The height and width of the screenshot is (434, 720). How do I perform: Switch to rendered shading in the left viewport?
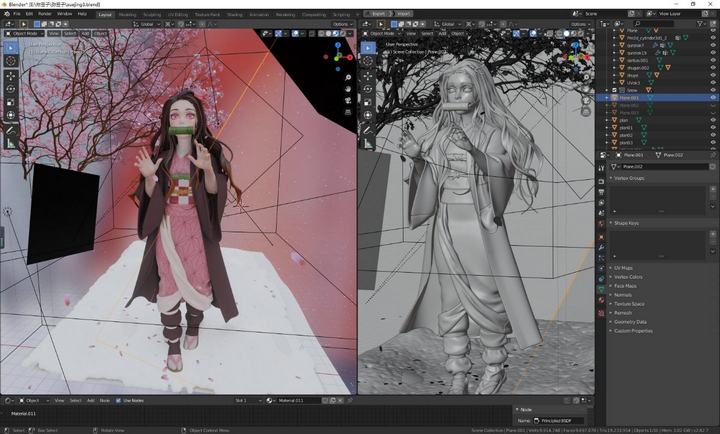click(343, 34)
